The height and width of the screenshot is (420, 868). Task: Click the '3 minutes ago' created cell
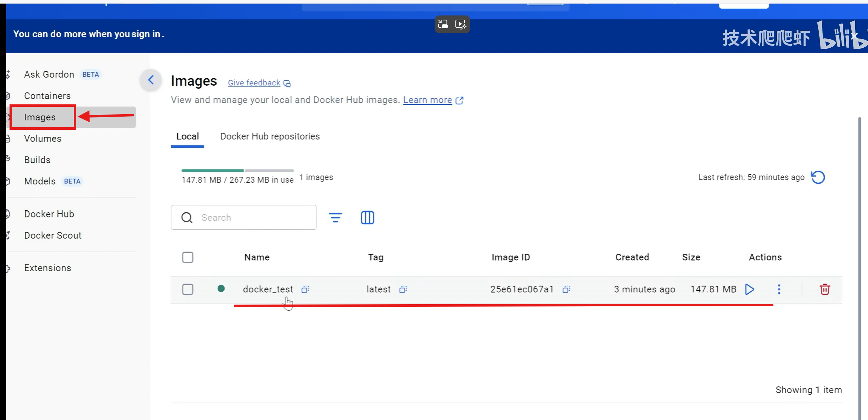click(x=644, y=289)
